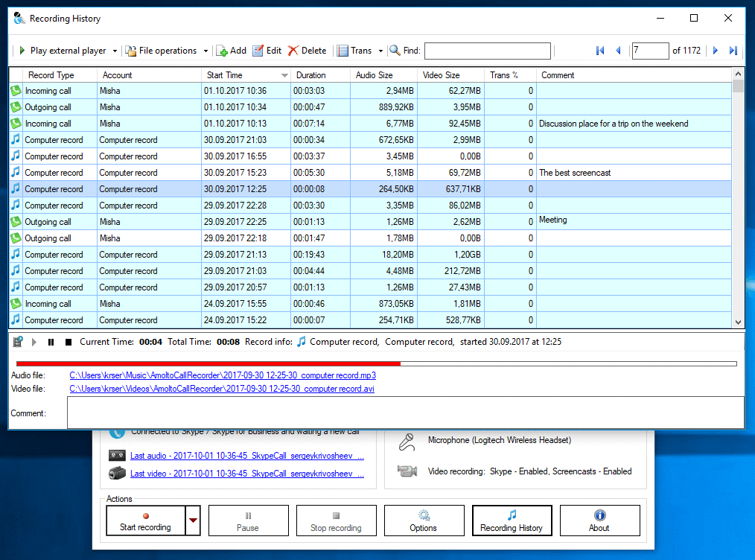The image size is (755, 560).
Task: Play the selected recording
Action: click(34, 342)
